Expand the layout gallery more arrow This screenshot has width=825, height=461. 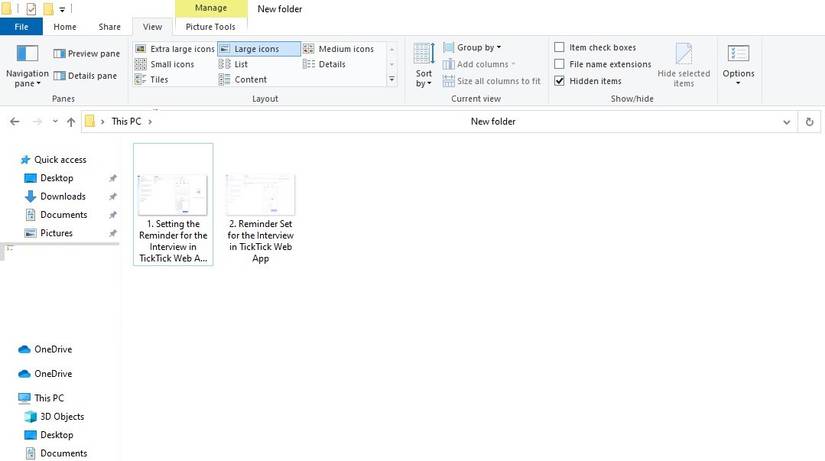point(392,79)
